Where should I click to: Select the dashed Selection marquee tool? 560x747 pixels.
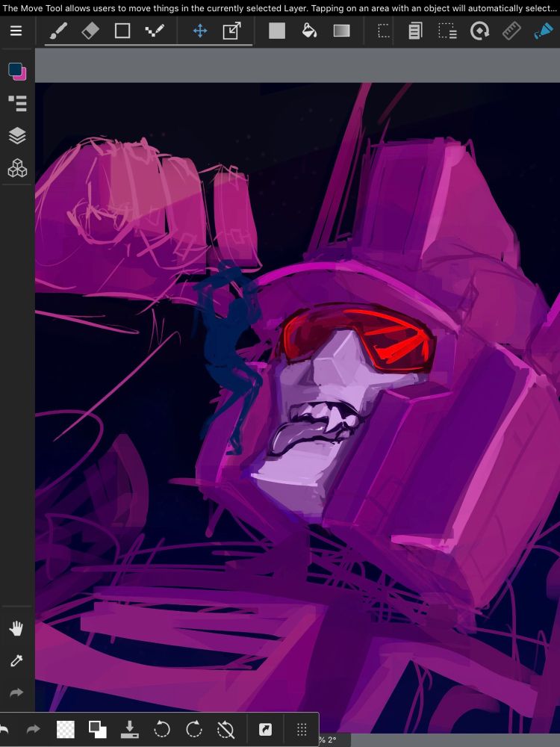(x=384, y=31)
